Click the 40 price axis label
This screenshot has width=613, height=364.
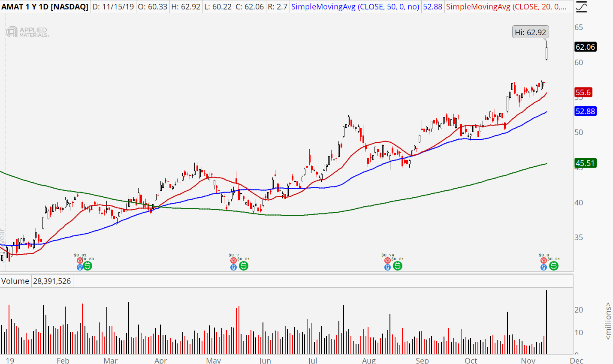pos(579,203)
